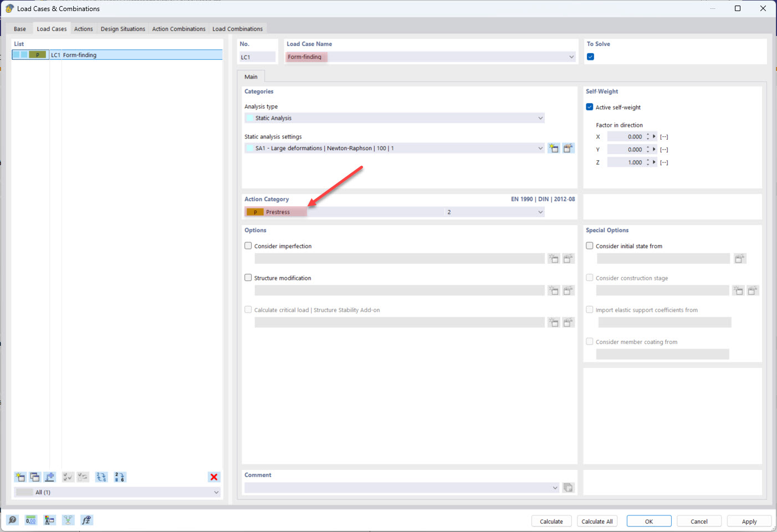The image size is (777, 532).
Task: Open the Analysis type dropdown
Action: click(x=540, y=117)
